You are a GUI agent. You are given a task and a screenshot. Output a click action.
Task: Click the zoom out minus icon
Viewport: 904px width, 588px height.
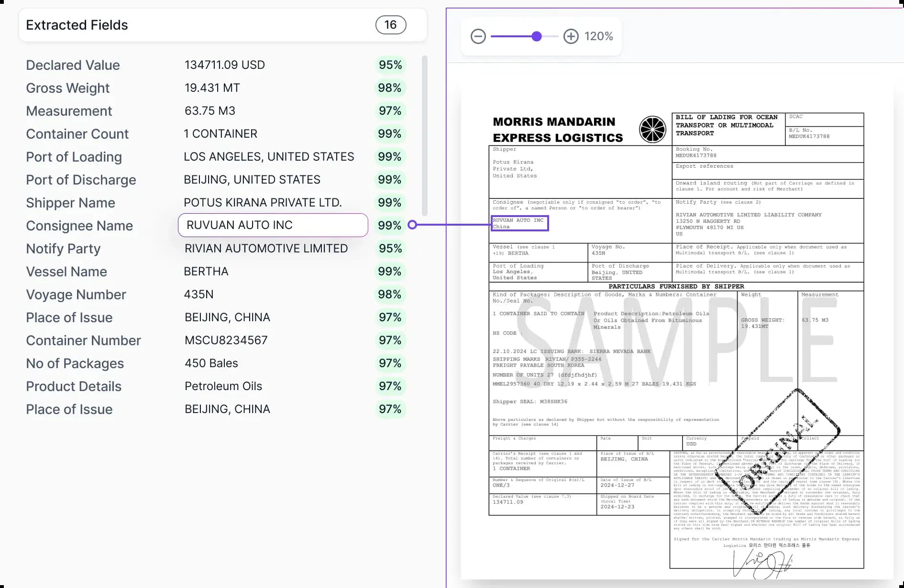(x=478, y=36)
